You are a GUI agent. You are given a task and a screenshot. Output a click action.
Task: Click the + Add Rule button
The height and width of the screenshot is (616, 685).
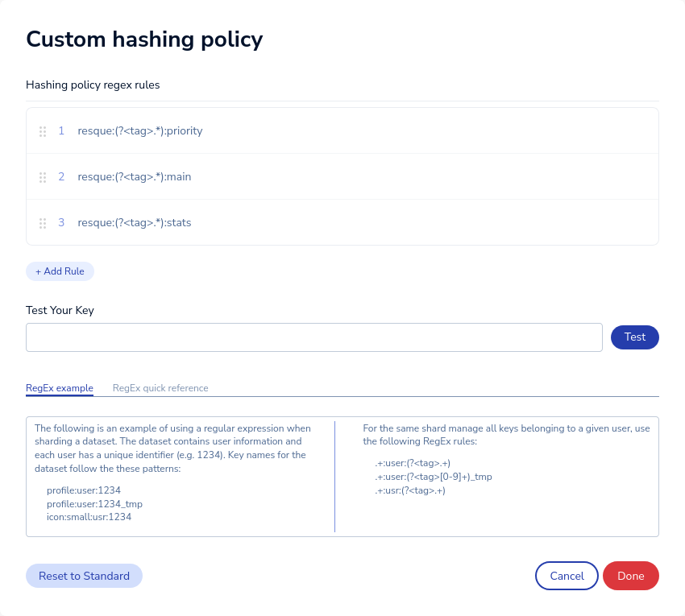(60, 271)
